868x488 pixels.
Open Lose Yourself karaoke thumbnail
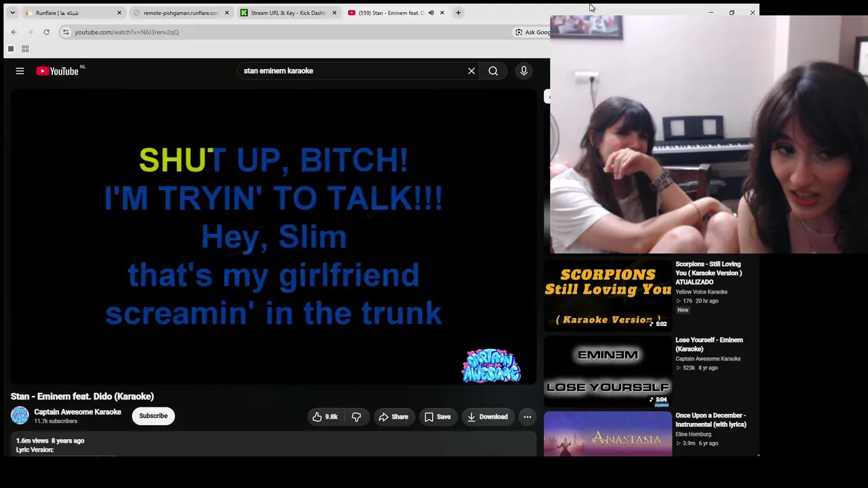click(608, 371)
